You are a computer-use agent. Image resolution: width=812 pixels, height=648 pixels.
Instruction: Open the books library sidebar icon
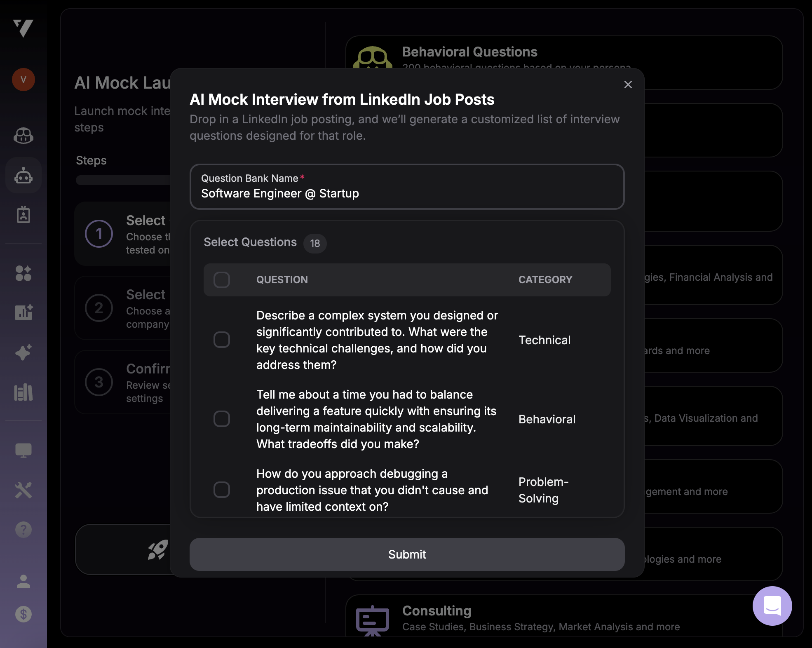pyautogui.click(x=23, y=392)
